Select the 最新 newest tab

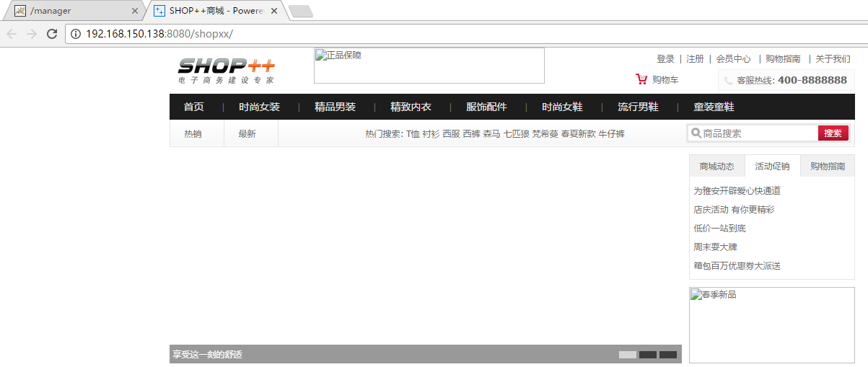pos(247,133)
